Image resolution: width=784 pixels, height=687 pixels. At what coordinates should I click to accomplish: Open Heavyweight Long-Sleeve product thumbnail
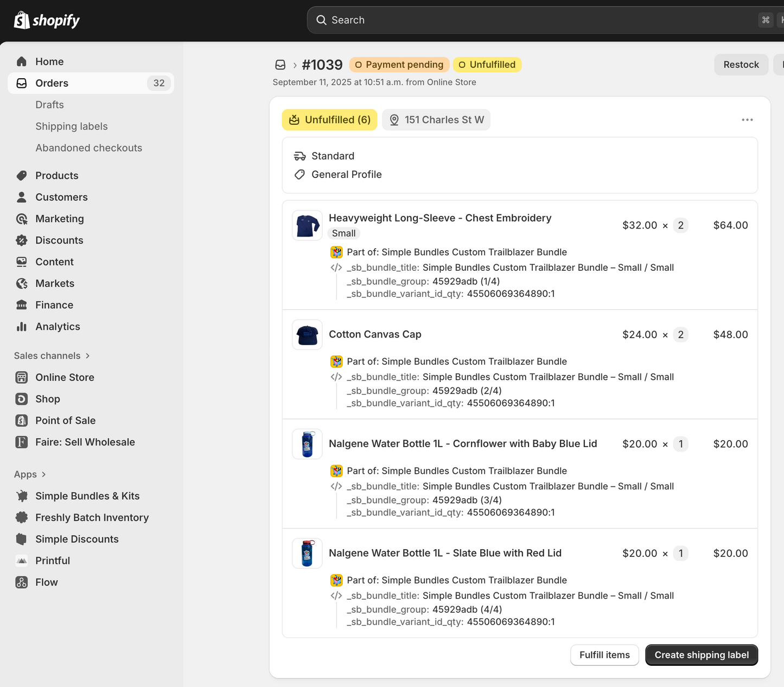pyautogui.click(x=307, y=225)
